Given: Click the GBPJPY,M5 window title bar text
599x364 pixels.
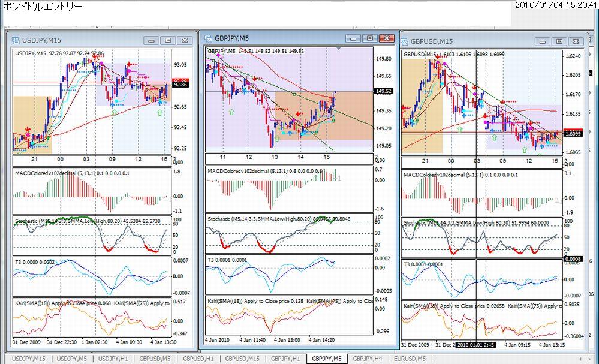Looking at the screenshot, I should (231, 38).
